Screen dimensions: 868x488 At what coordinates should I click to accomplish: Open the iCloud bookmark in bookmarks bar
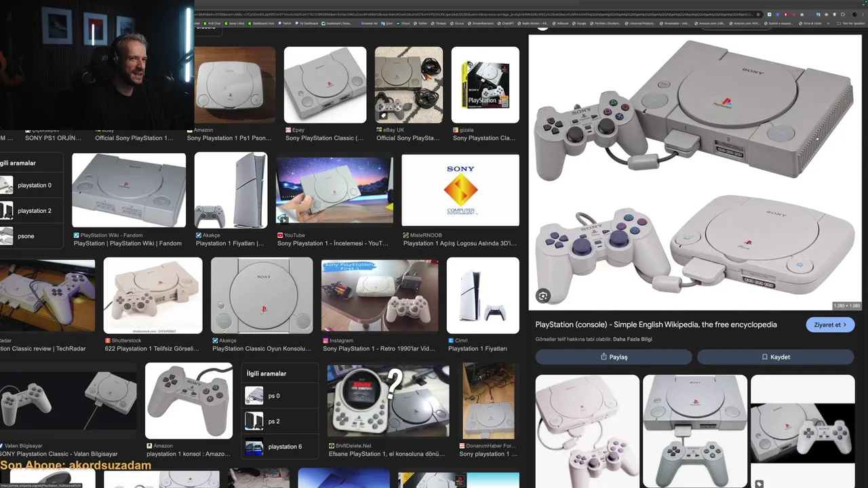403,23
